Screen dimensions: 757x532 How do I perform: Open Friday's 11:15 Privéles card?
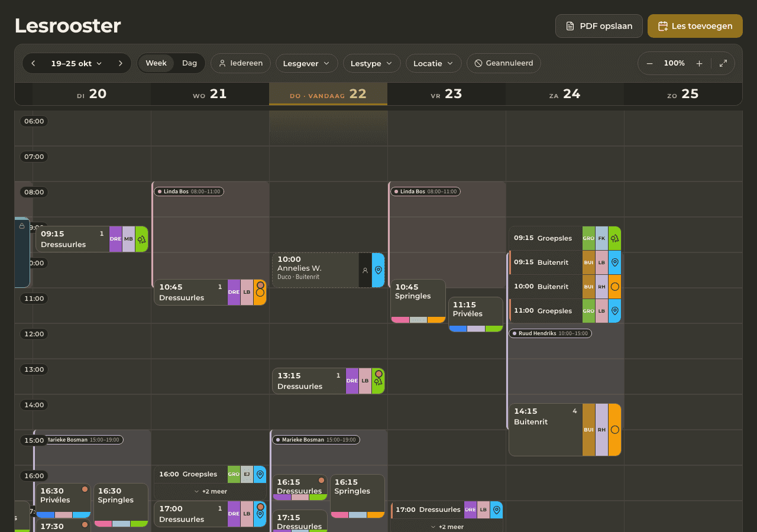pyautogui.click(x=475, y=314)
